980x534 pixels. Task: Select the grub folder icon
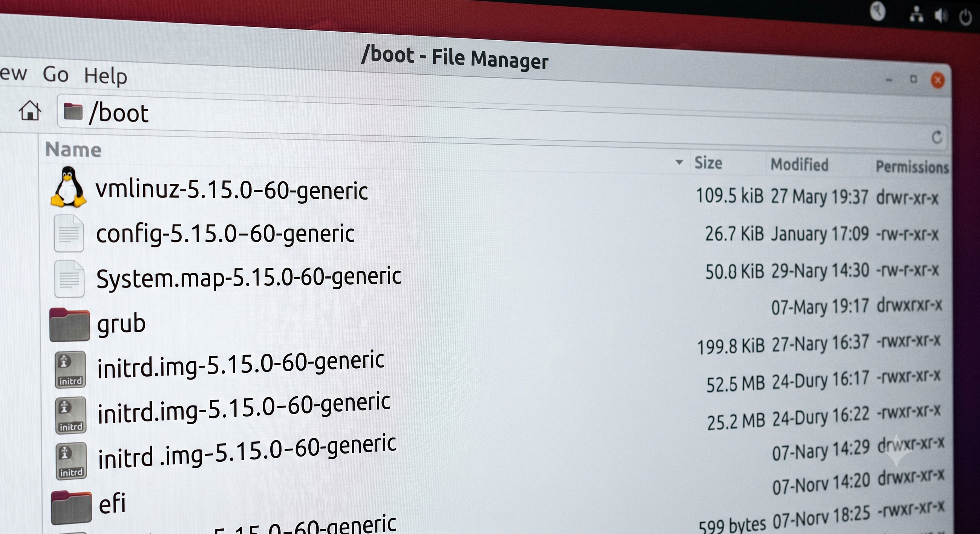pyautogui.click(x=70, y=324)
